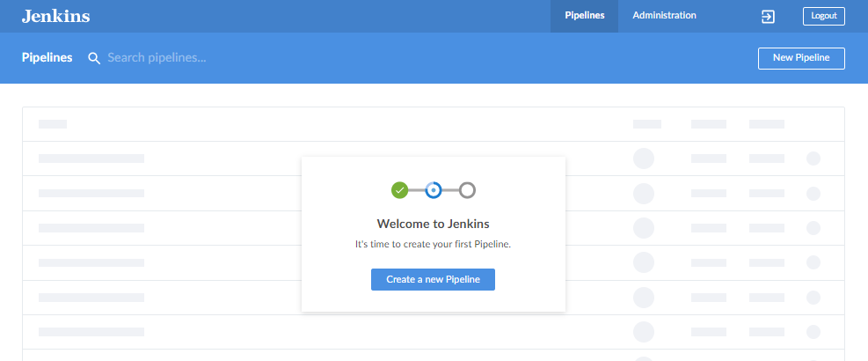This screenshot has width=868, height=361.
Task: Switch to the Administration tab
Action: (x=664, y=16)
